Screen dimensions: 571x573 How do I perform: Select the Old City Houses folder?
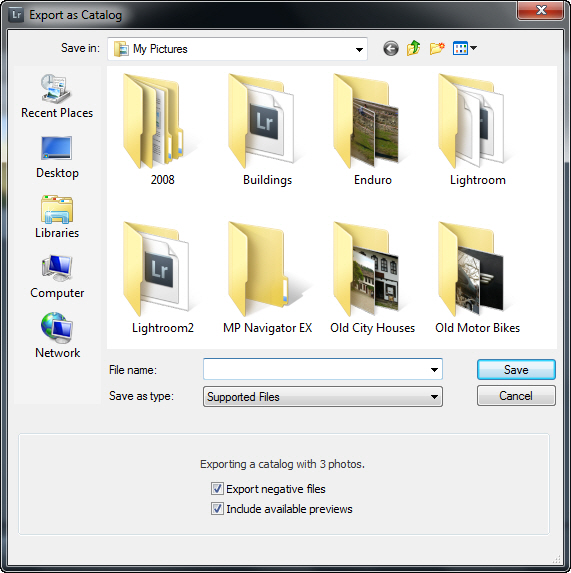click(x=372, y=278)
